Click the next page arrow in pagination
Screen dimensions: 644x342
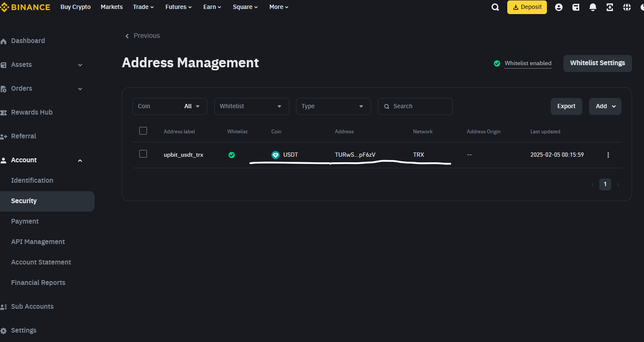click(618, 184)
